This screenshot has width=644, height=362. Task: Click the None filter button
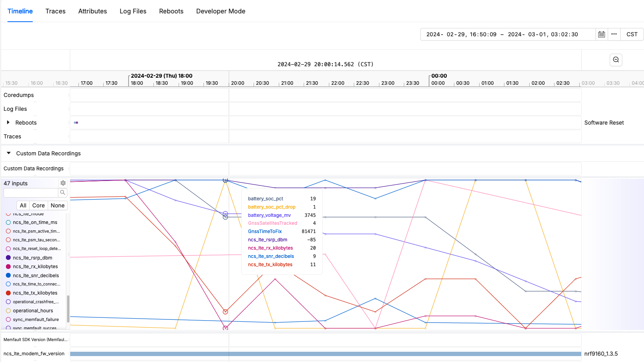(57, 205)
